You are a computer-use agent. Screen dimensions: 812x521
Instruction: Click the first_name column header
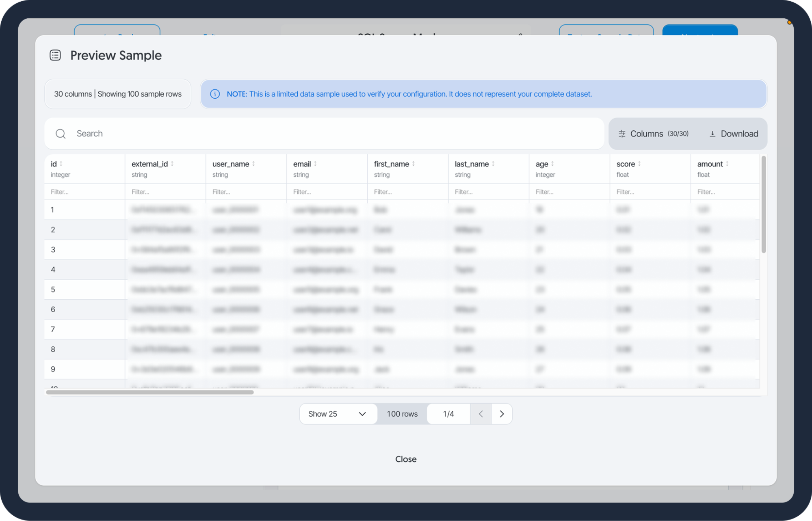(x=408, y=169)
